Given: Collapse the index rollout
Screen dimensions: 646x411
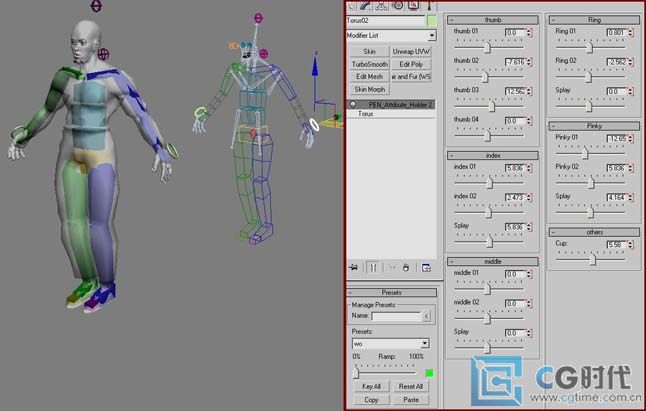Looking at the screenshot, I should (x=493, y=155).
